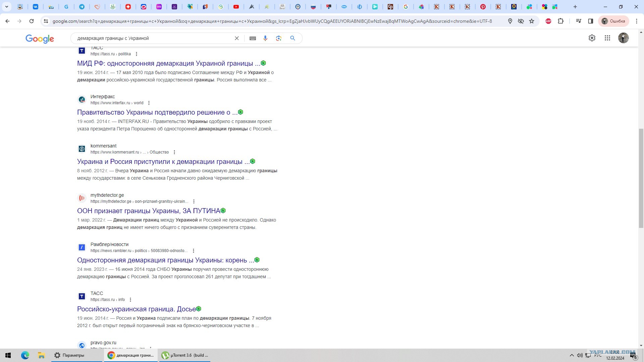Click the page vertical scrollbar thumb
Viewport: 644px width, 362px height.
641,178
